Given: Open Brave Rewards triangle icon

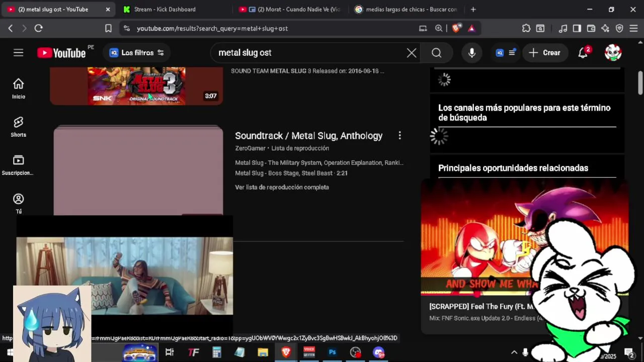Looking at the screenshot, I should click(471, 29).
